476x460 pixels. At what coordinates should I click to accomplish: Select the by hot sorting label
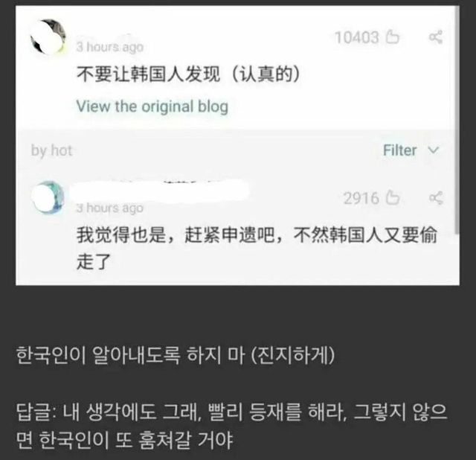click(x=51, y=150)
